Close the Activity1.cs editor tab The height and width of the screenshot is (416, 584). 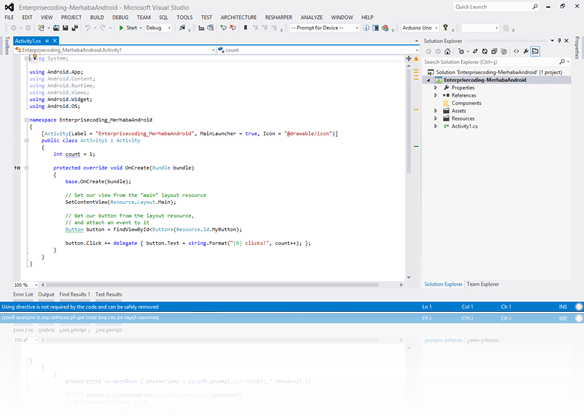click(55, 41)
